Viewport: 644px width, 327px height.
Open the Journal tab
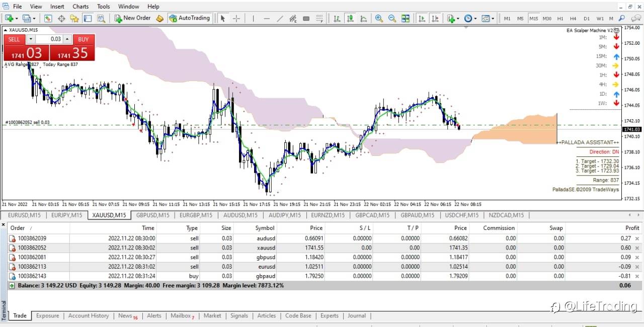357,315
